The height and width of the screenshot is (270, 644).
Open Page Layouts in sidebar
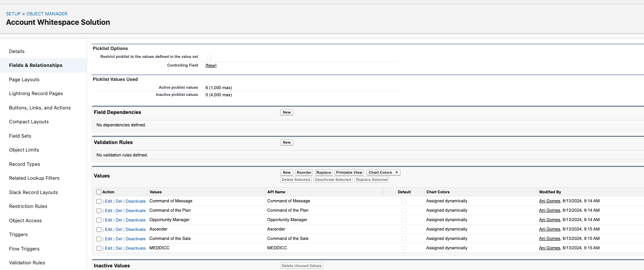[24, 80]
